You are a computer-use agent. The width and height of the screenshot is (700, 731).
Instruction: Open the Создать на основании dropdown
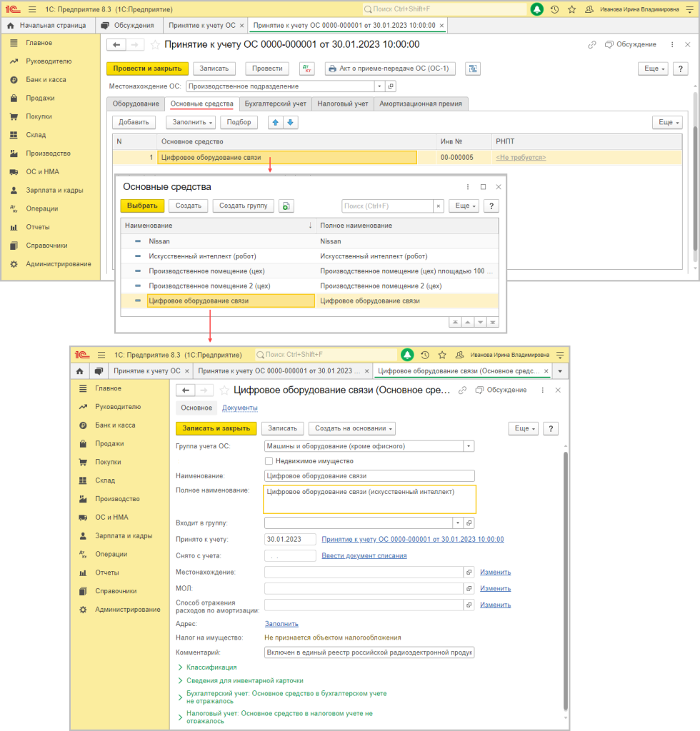(x=352, y=428)
